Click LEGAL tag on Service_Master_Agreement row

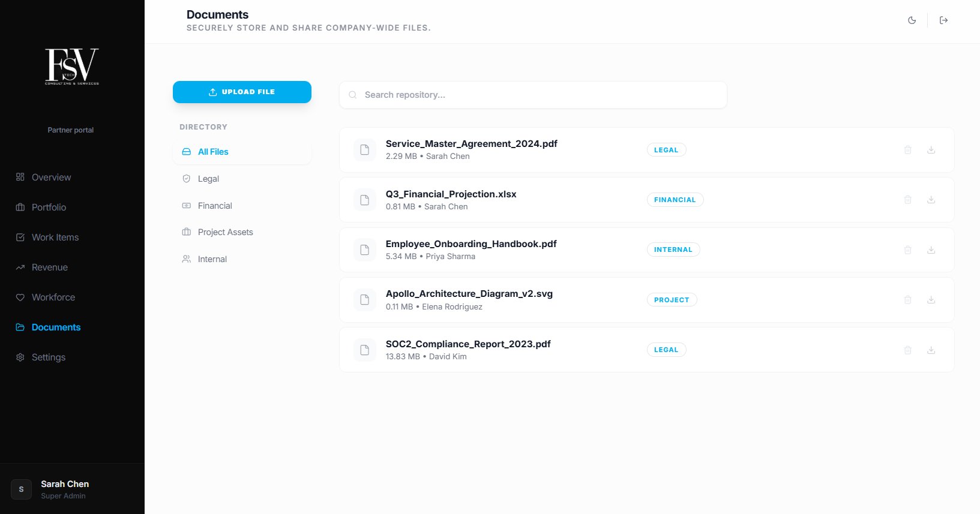pos(666,150)
